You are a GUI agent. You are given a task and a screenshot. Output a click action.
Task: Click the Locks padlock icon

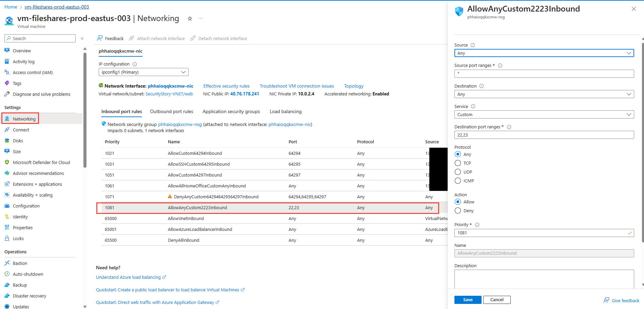pyautogui.click(x=7, y=238)
